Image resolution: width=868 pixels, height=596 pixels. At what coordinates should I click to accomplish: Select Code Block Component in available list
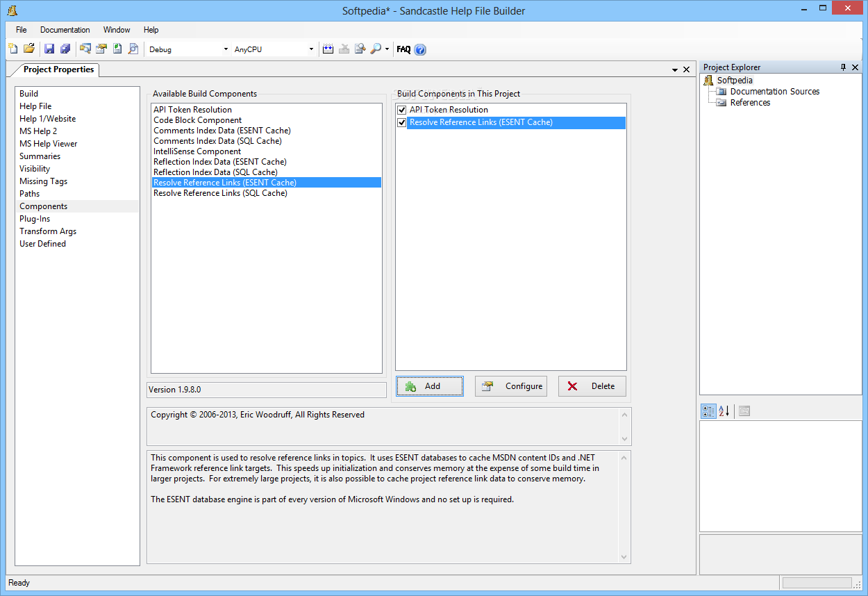(x=267, y=120)
